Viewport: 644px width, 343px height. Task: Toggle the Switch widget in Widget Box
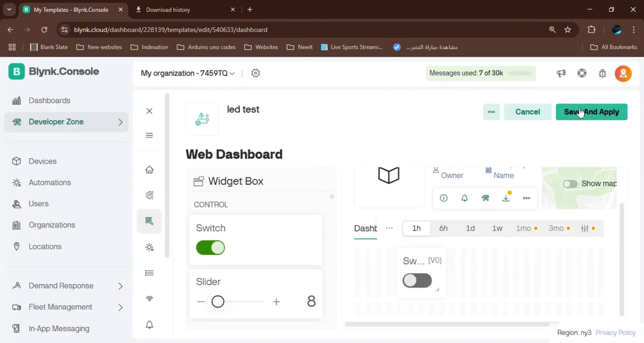211,248
